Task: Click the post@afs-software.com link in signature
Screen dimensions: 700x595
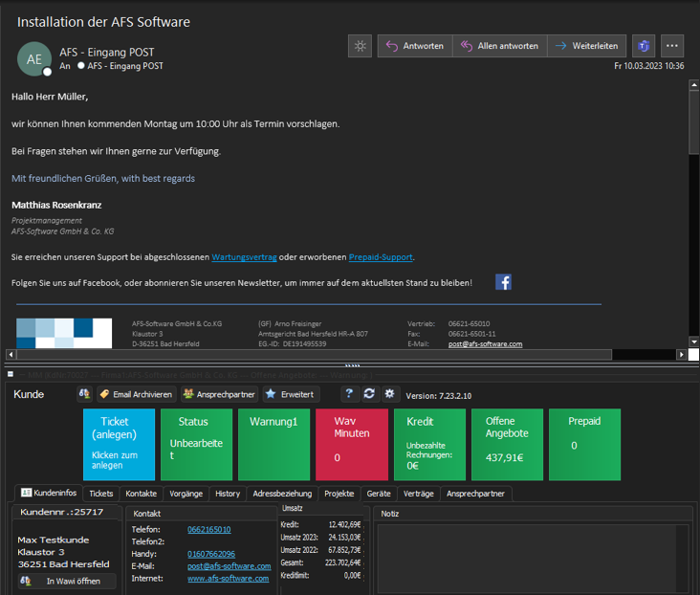Action: tap(485, 344)
